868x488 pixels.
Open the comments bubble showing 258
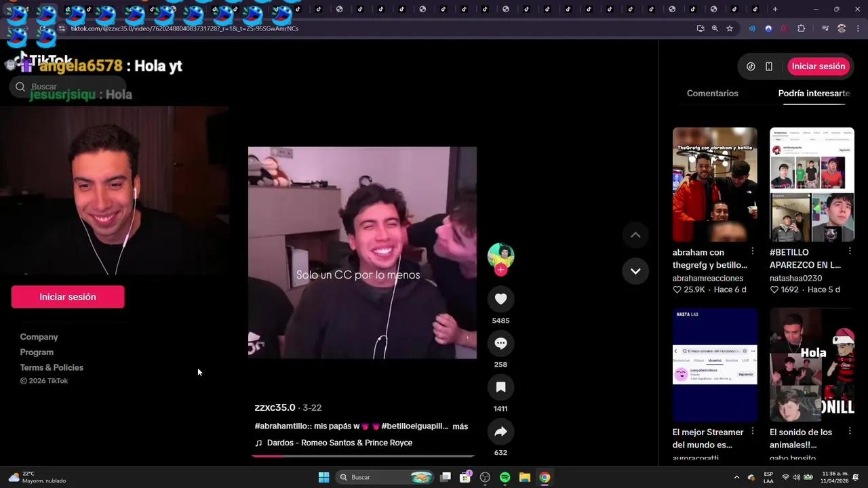(x=500, y=343)
